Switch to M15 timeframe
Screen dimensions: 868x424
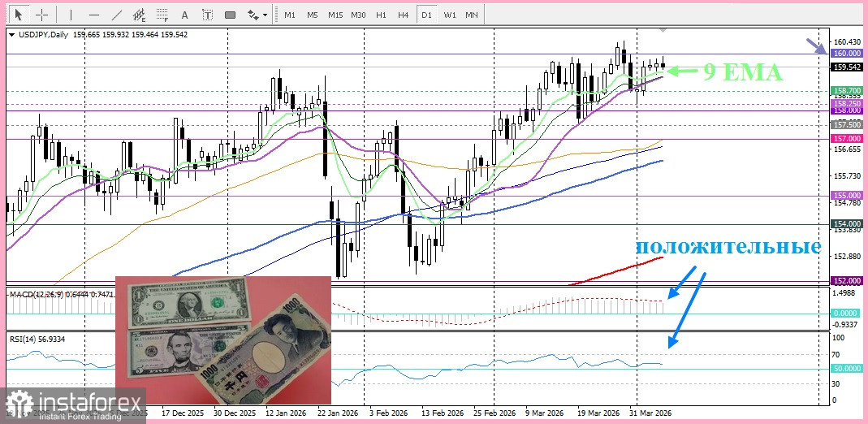point(335,15)
